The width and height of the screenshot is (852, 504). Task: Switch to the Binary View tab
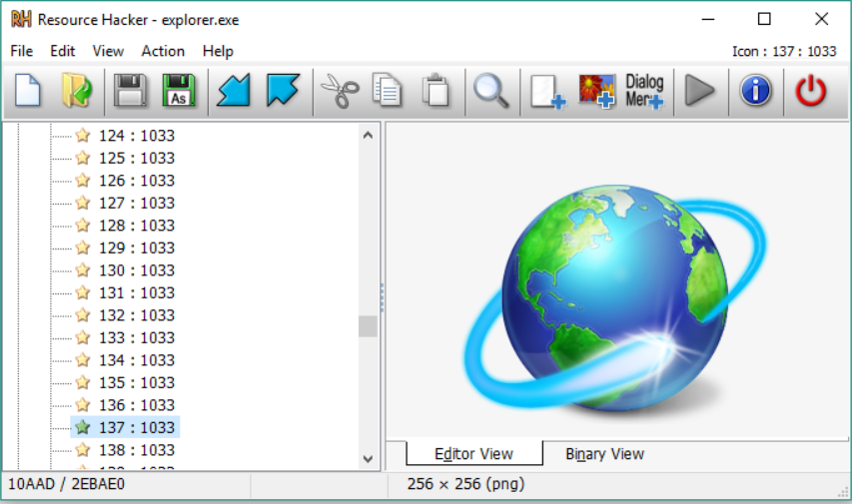tap(604, 453)
